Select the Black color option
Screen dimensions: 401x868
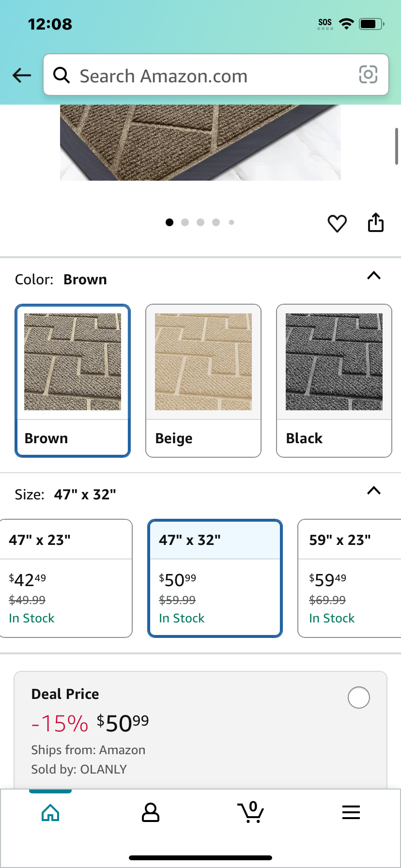334,381
